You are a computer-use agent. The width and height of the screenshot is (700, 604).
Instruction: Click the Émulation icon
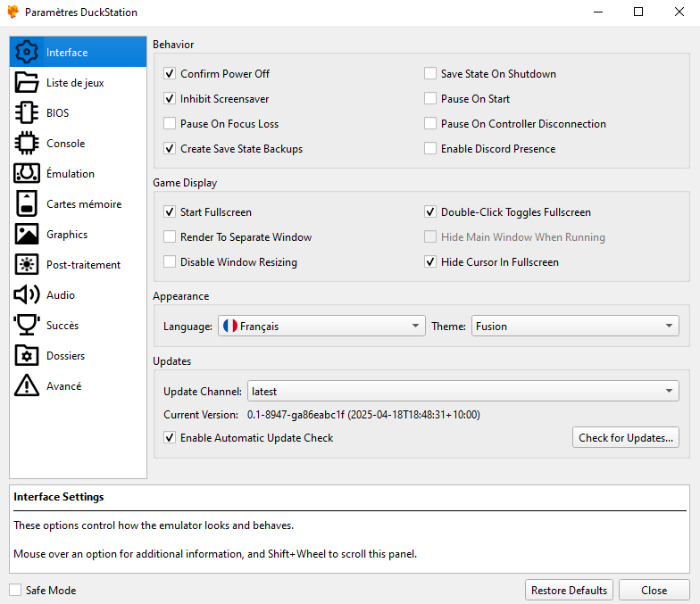point(27,173)
